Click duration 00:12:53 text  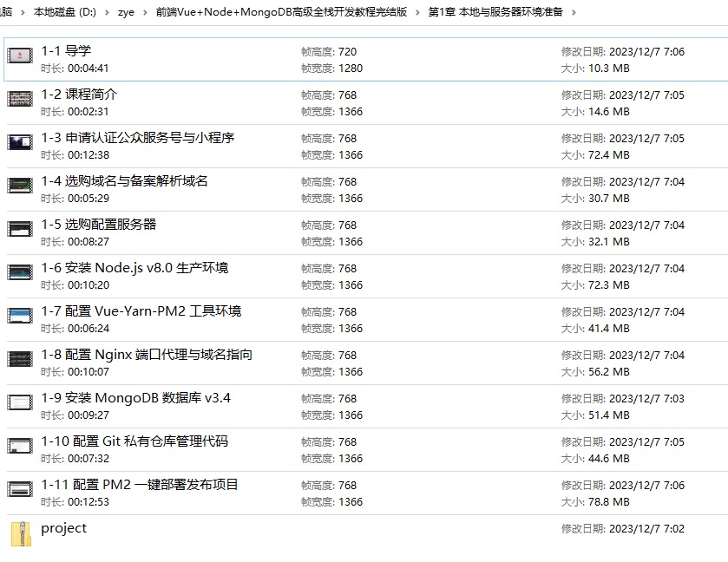tap(89, 502)
